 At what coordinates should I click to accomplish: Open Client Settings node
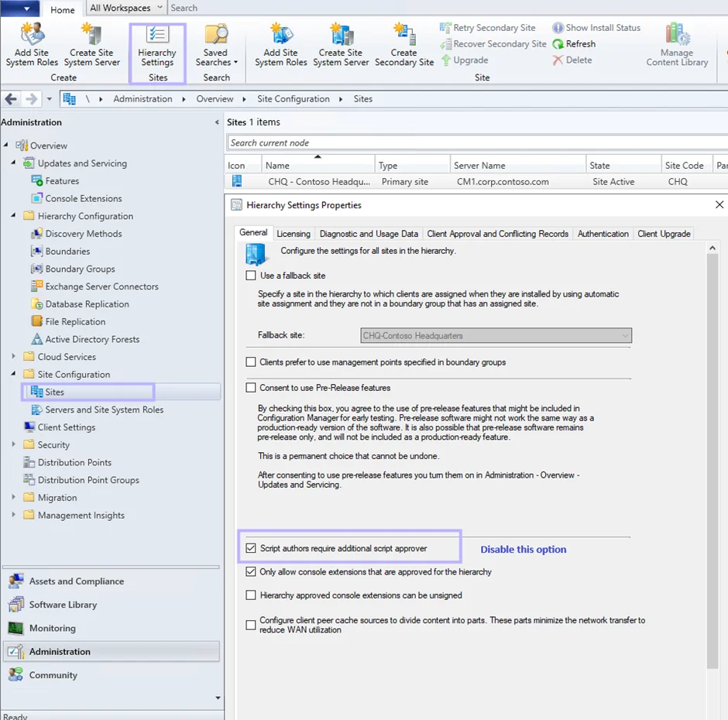coord(60,427)
